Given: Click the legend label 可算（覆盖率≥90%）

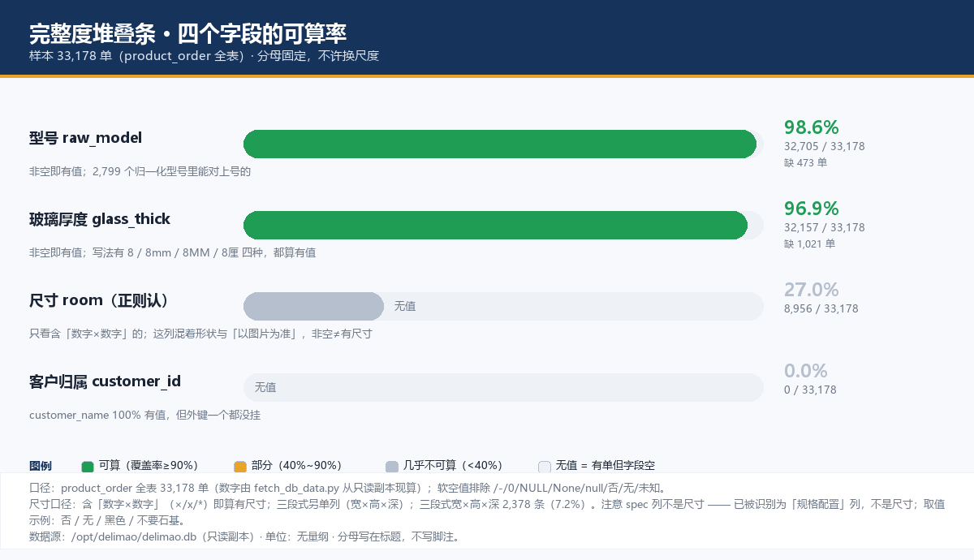Looking at the screenshot, I should [149, 466].
